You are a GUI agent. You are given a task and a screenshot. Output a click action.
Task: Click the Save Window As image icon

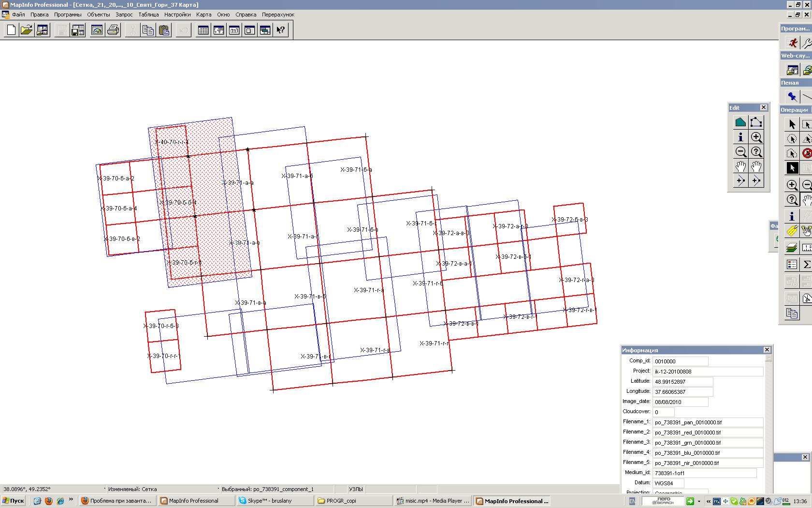[x=97, y=30]
